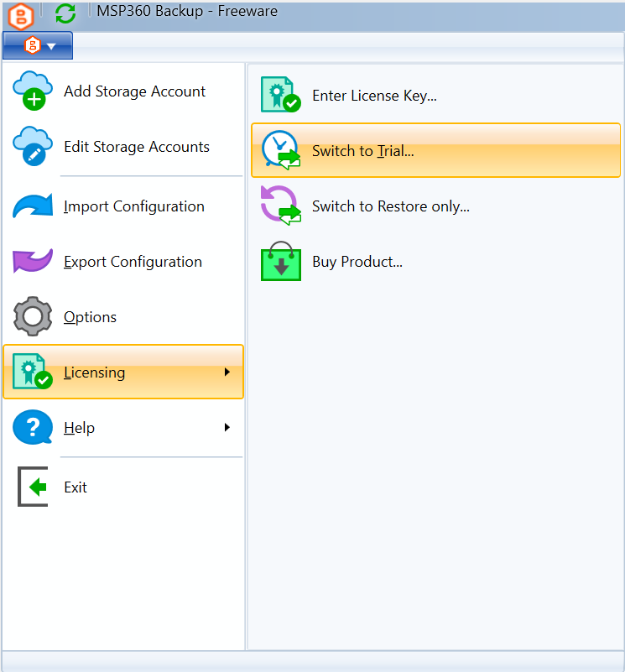Image resolution: width=625 pixels, height=672 pixels.
Task: Click the MSP360 logo in the title bar
Action: [20, 16]
